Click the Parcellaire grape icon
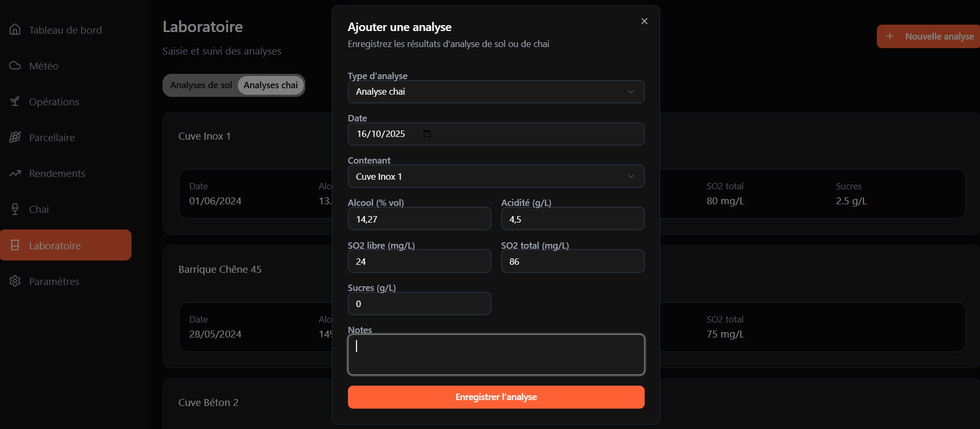 [x=15, y=137]
